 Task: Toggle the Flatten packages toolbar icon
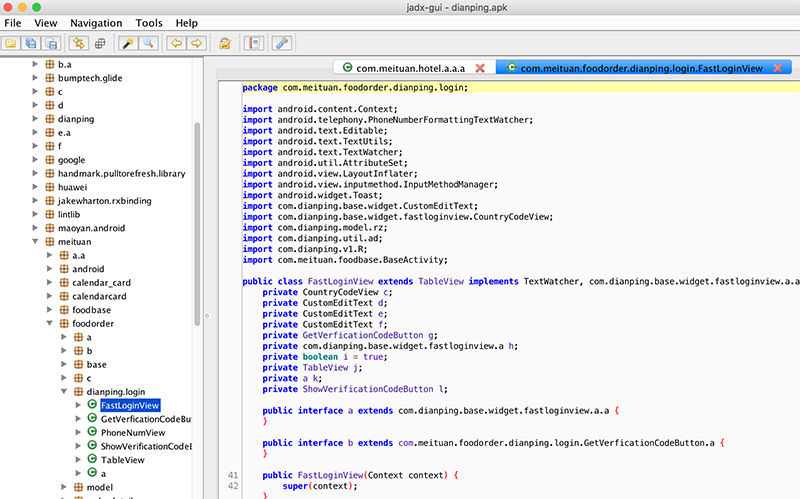coord(100,43)
